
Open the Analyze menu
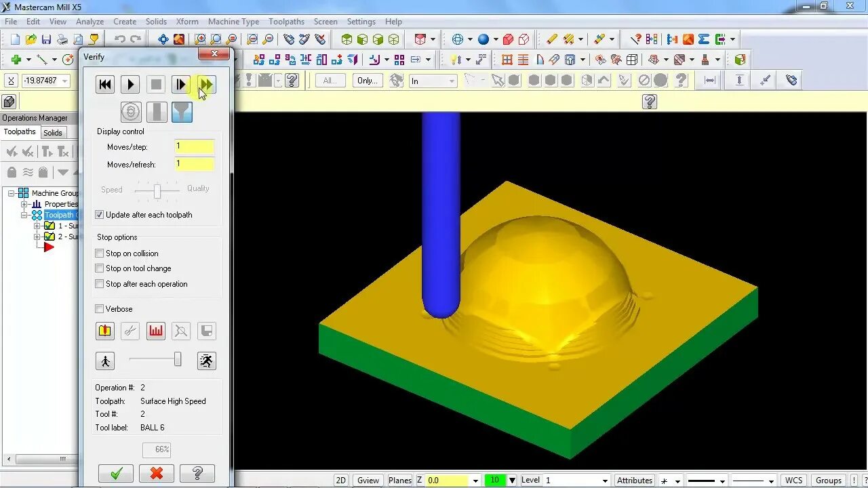tap(90, 22)
